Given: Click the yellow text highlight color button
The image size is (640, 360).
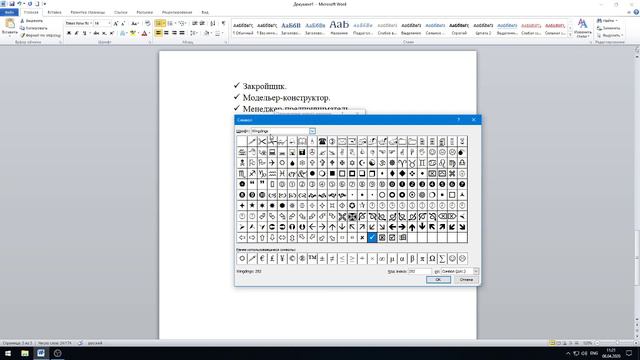Looking at the screenshot, I should (133, 33).
